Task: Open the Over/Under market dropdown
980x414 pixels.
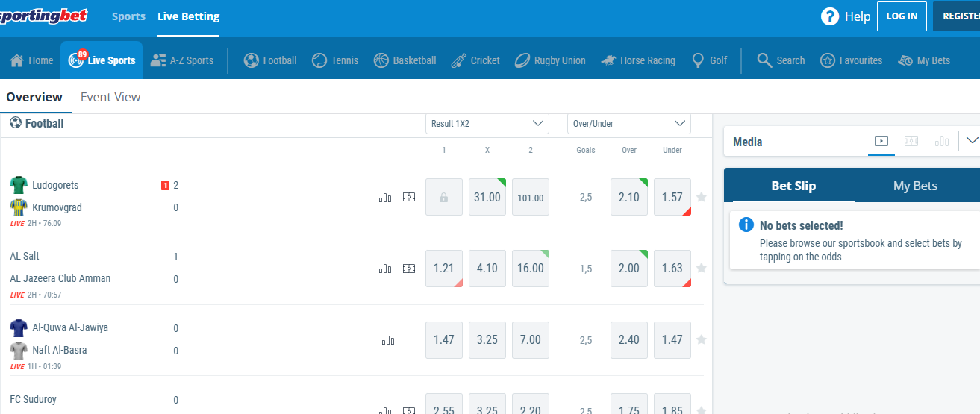Action: point(629,124)
